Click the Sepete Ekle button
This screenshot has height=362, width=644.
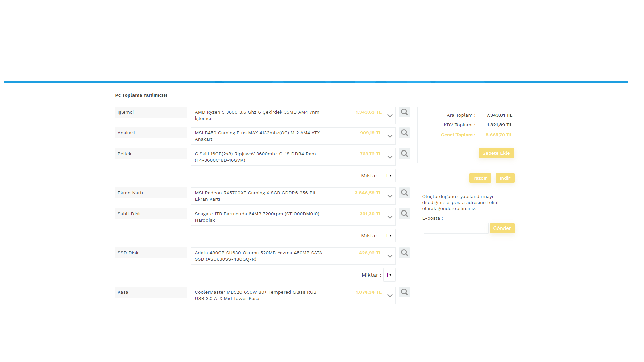pos(496,153)
